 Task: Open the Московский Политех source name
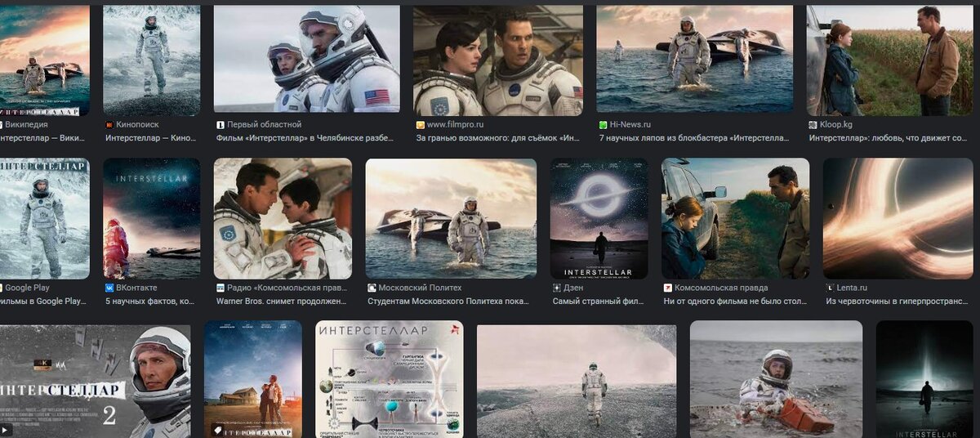(x=420, y=288)
